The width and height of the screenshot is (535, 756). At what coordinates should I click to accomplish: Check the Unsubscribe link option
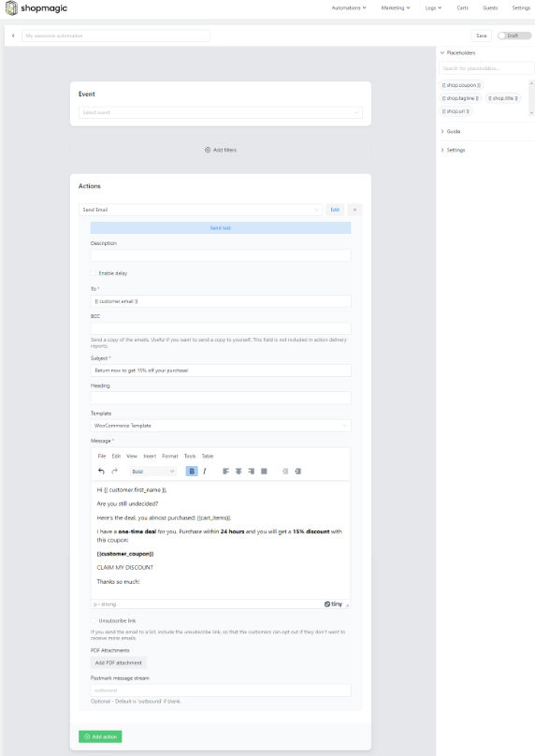pyautogui.click(x=94, y=620)
